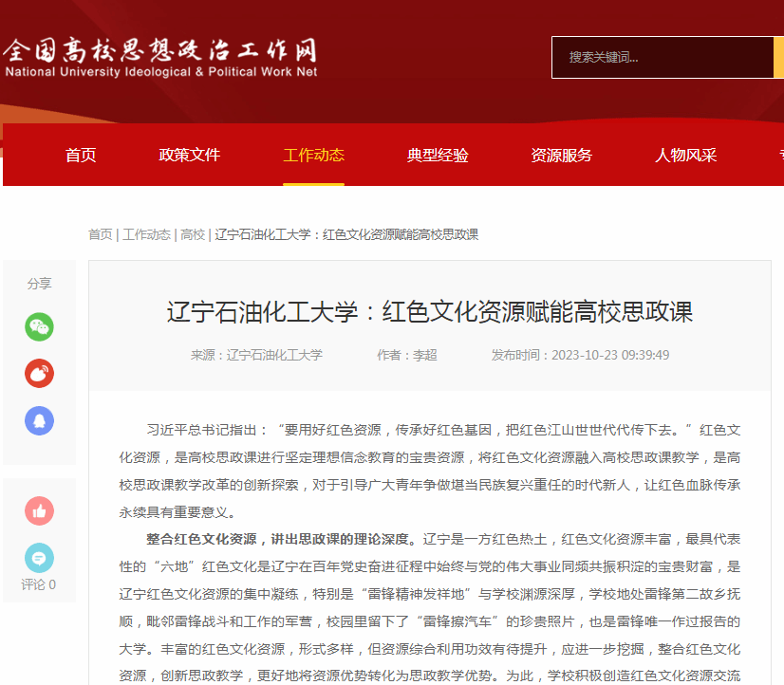The height and width of the screenshot is (685, 784).
Task: Open comments via speech bubble icon
Action: pos(39,558)
